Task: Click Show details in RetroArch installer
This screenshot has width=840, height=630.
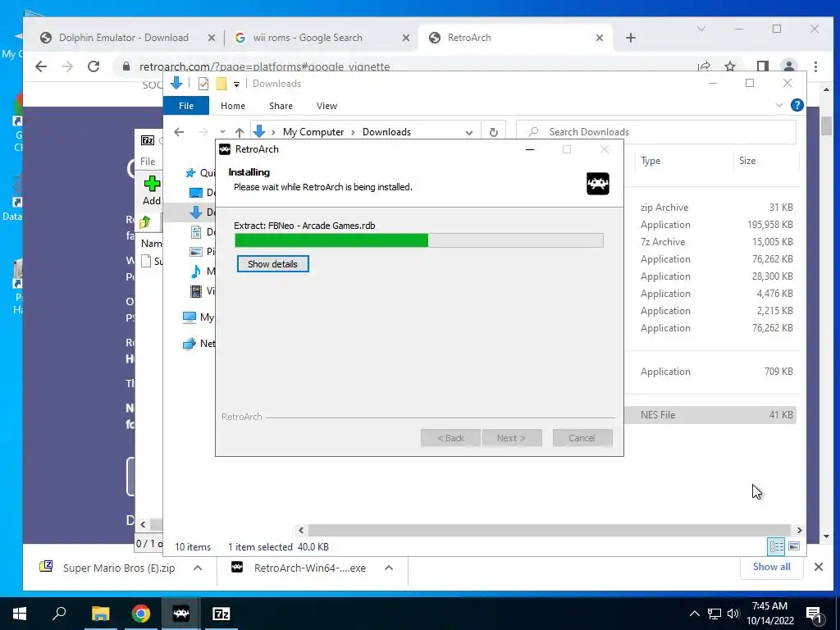Action: 272,264
